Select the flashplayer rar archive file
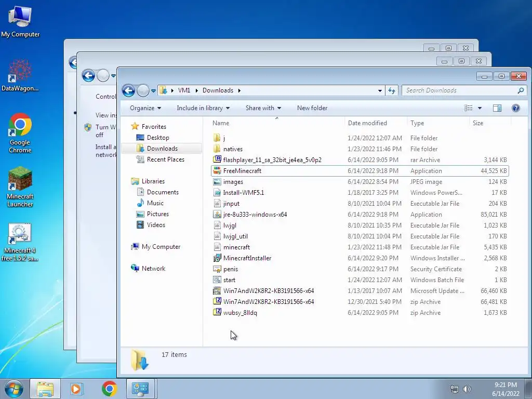The image size is (532, 399). click(x=272, y=160)
